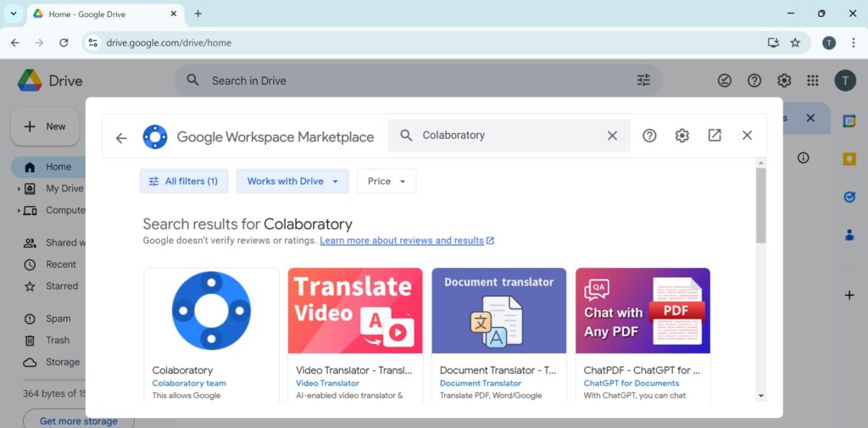Open the Colaboratory app thumbnail
Screen dimensions: 868x428
click(211, 311)
